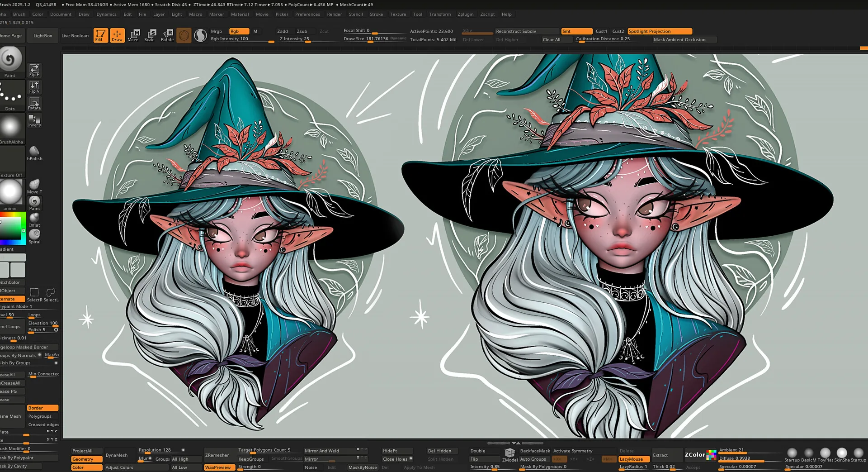
Task: Select the Scale transform tool
Action: (x=150, y=35)
